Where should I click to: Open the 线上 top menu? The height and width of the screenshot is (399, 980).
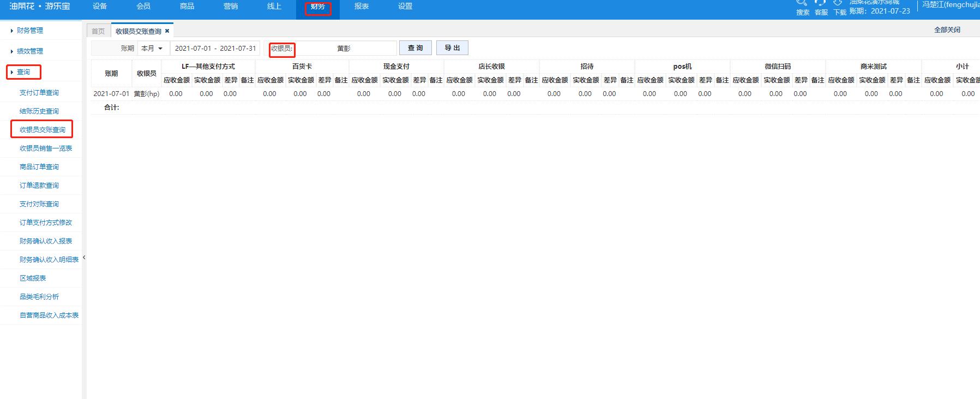tap(274, 7)
